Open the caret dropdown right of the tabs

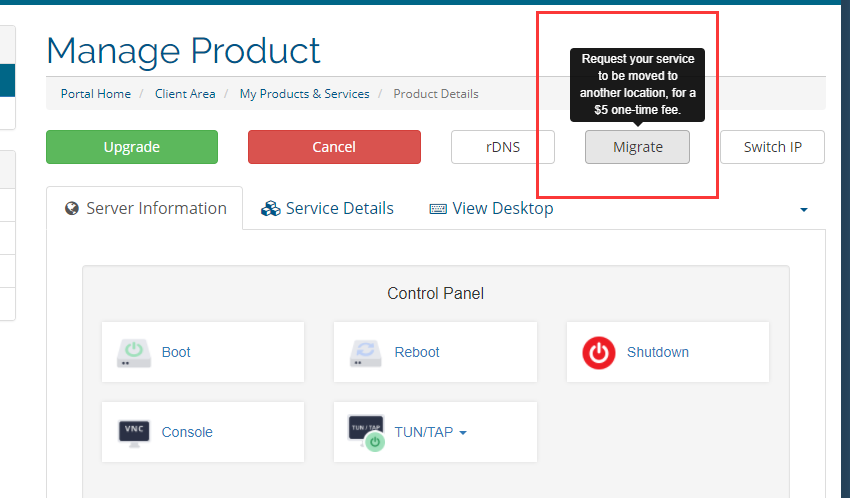pos(804,210)
